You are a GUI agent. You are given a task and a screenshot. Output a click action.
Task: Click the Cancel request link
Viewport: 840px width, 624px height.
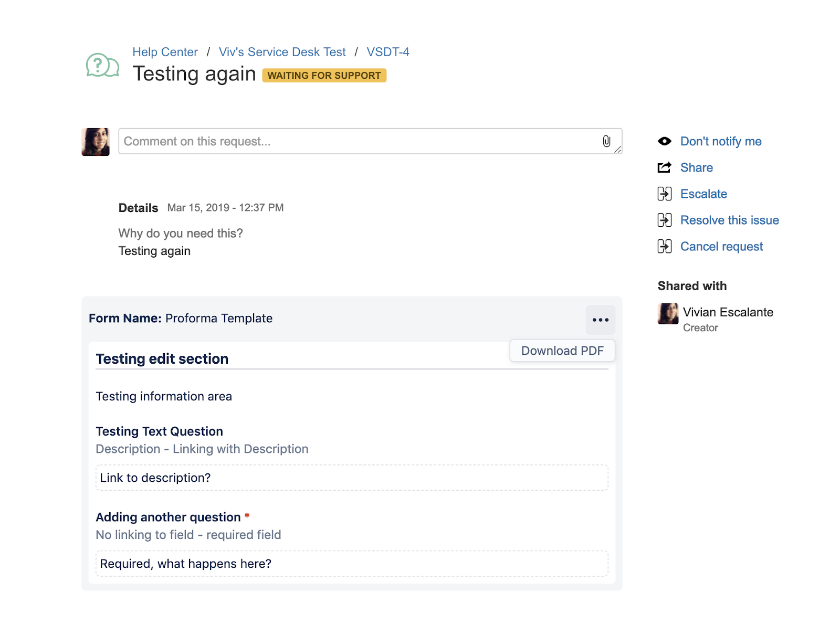pyautogui.click(x=721, y=246)
